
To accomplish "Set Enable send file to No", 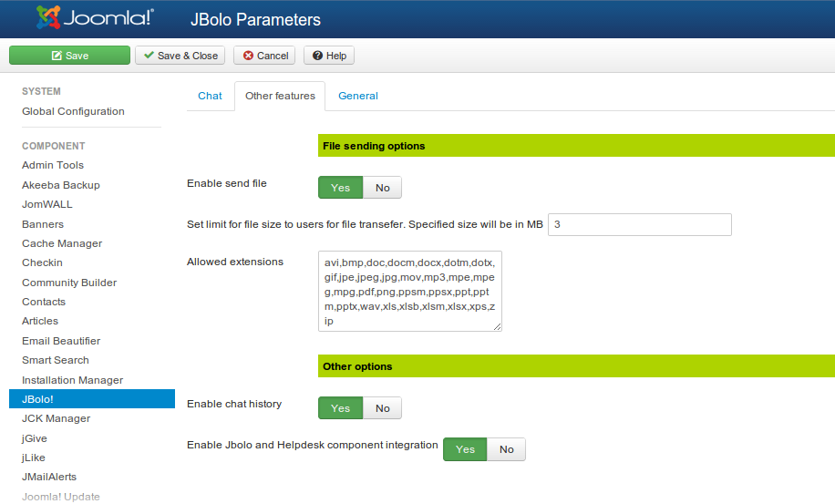I will tap(382, 188).
